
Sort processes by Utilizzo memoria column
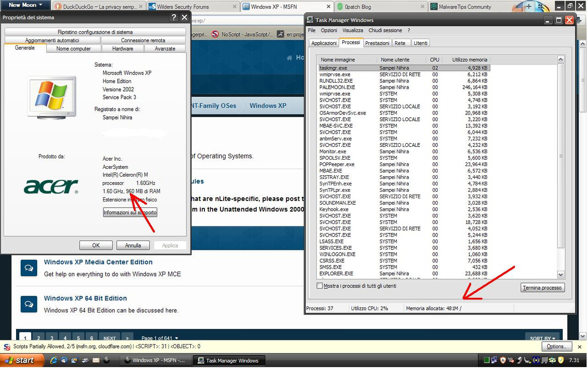tap(467, 60)
